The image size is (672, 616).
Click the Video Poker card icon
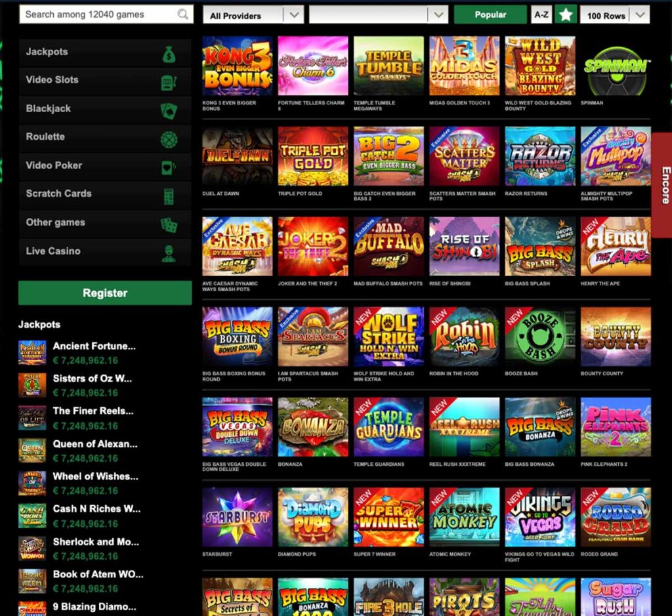click(x=168, y=168)
